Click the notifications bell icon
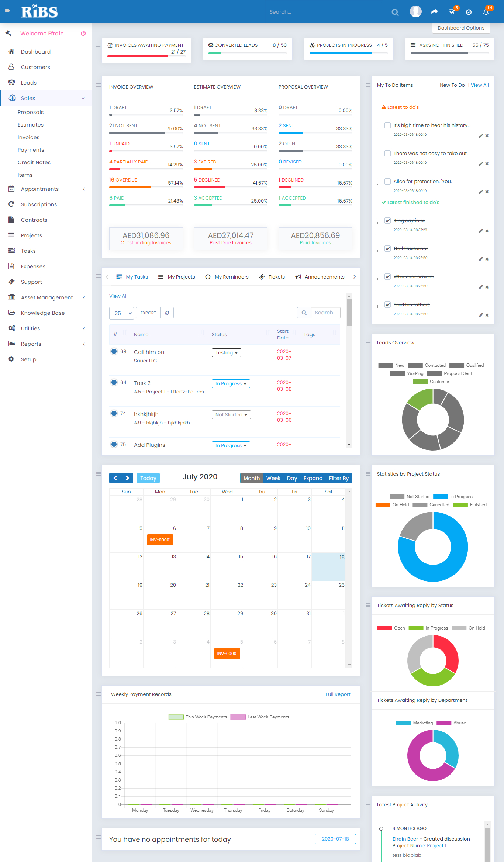 tap(486, 12)
